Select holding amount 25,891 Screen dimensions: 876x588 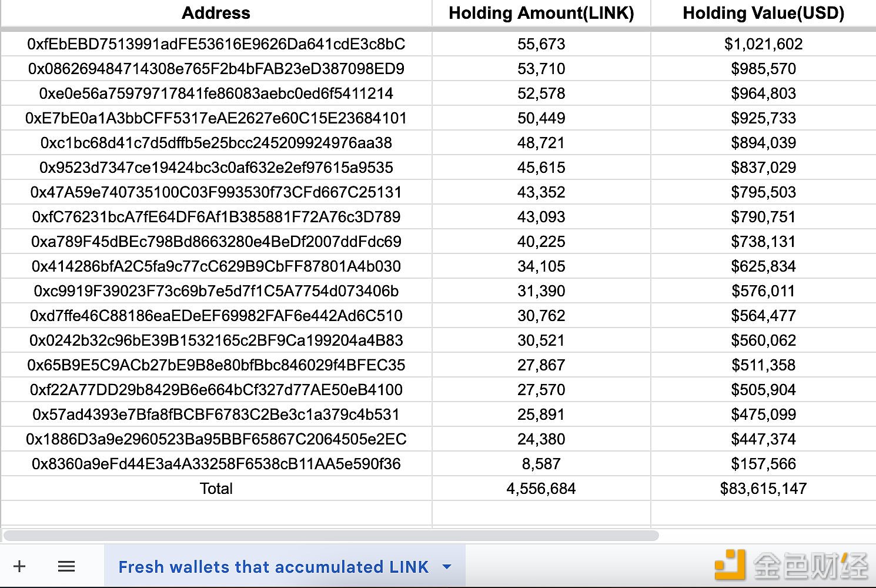point(541,415)
